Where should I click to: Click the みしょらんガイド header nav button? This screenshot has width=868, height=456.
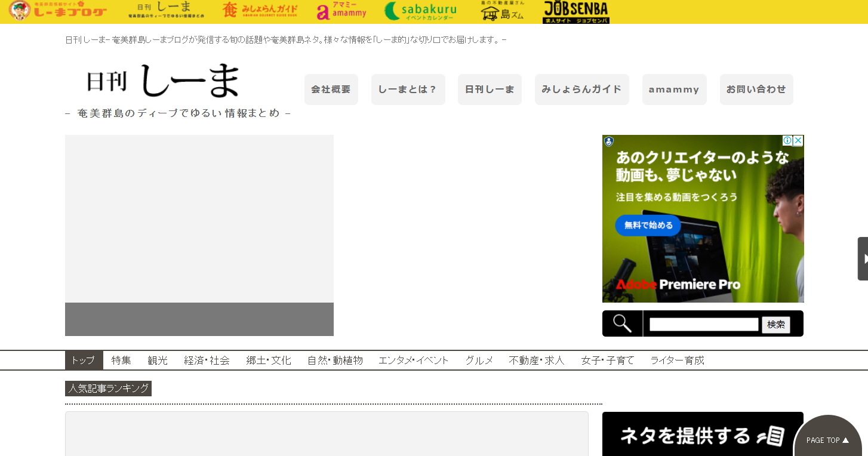click(x=582, y=90)
